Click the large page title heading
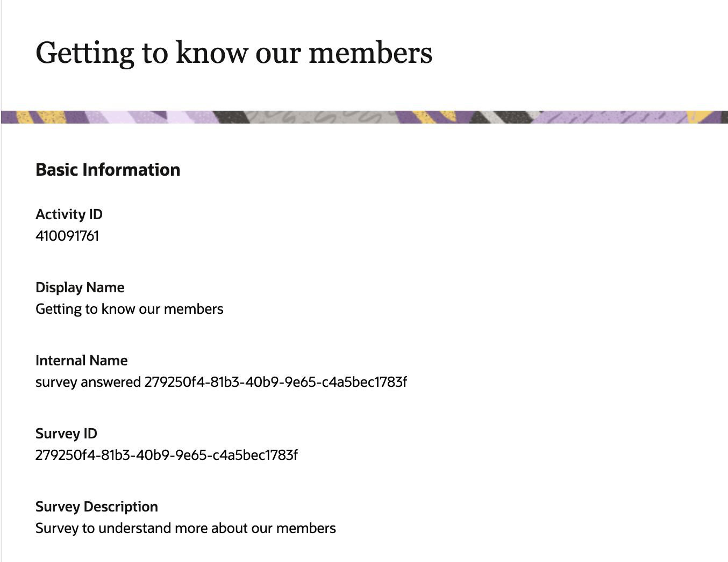 point(234,53)
